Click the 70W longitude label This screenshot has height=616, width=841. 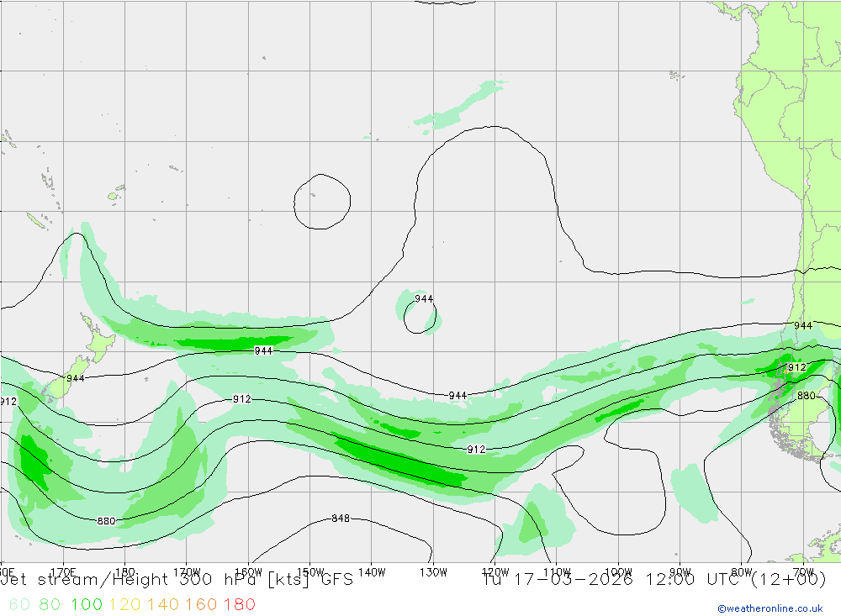(803, 572)
